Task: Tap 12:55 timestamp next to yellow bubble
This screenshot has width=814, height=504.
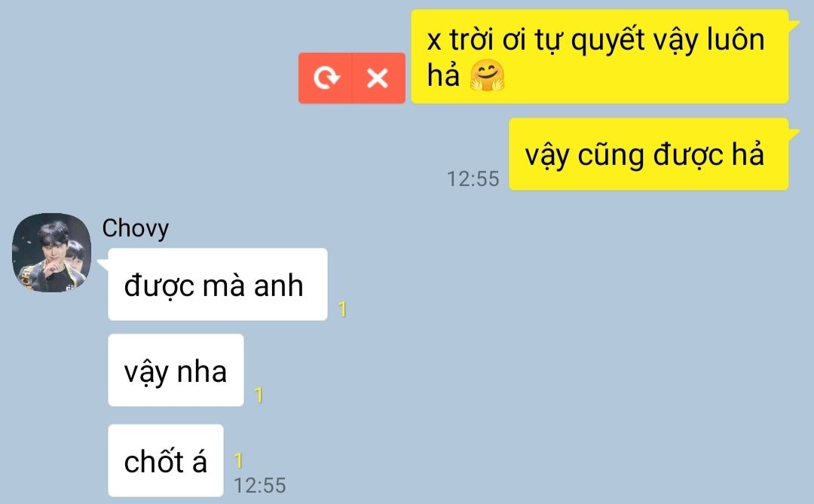Action: (473, 179)
